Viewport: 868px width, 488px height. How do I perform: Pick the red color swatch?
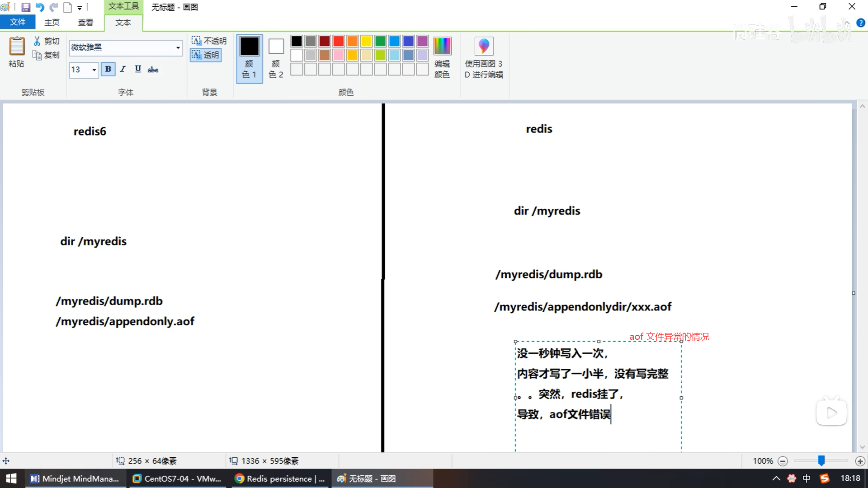338,41
